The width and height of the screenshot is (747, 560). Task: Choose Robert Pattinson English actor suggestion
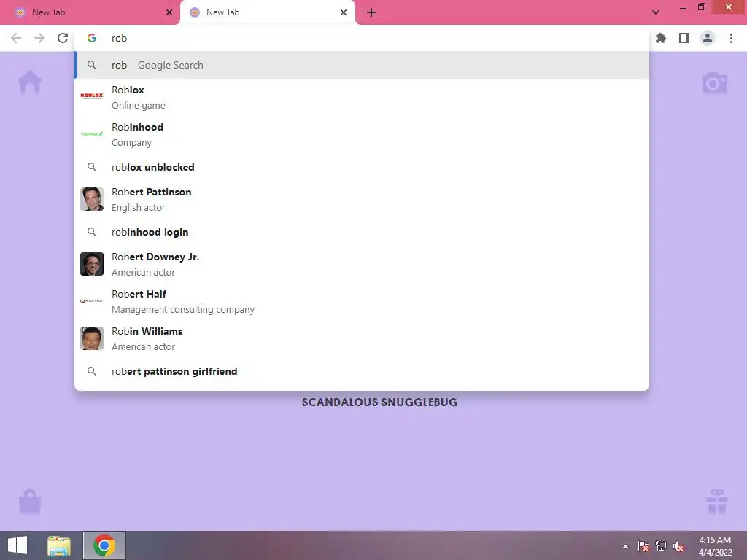tap(362, 199)
